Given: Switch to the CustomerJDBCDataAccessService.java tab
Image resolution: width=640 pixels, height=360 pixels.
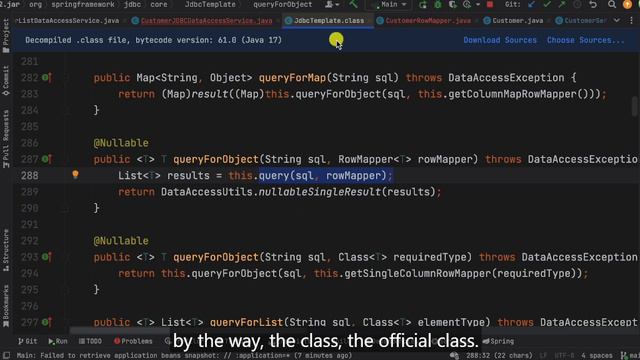Looking at the screenshot, I should pyautogui.click(x=206, y=20).
